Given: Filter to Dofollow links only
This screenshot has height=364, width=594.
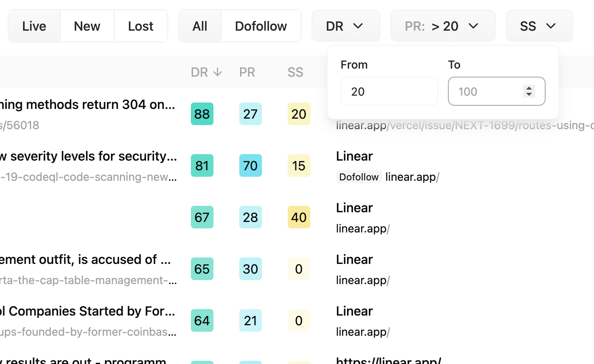Looking at the screenshot, I should pos(261,26).
